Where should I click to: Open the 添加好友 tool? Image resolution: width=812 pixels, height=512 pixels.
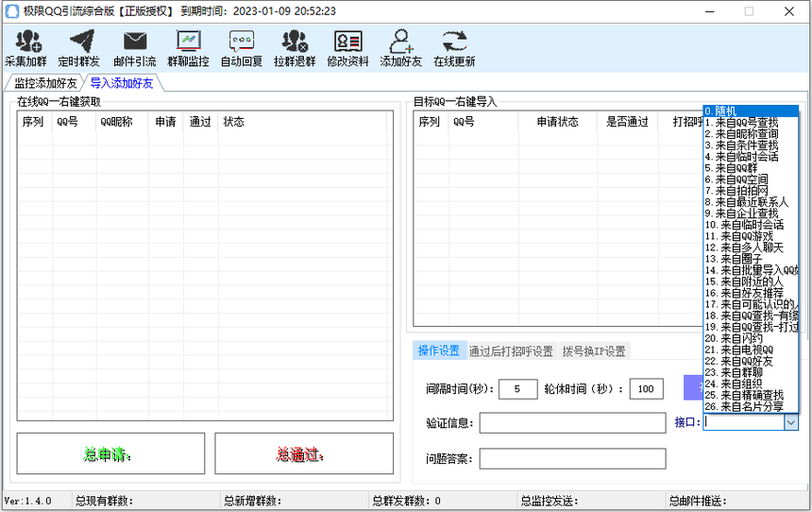[x=401, y=48]
